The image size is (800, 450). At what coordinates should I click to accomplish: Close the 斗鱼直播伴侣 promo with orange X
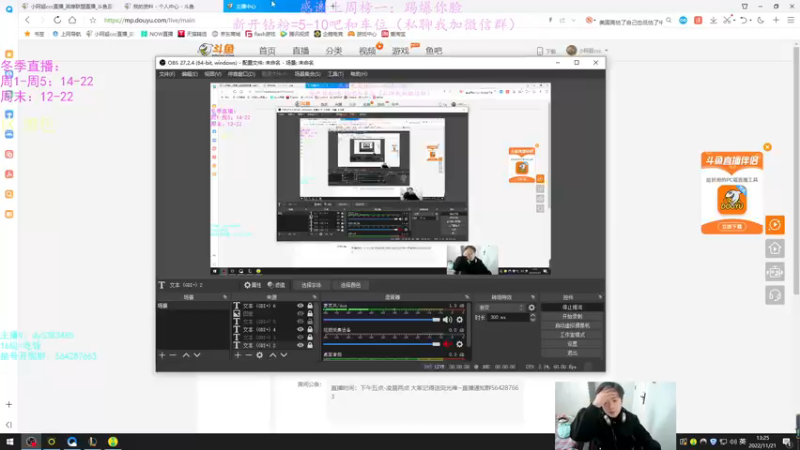pos(767,147)
